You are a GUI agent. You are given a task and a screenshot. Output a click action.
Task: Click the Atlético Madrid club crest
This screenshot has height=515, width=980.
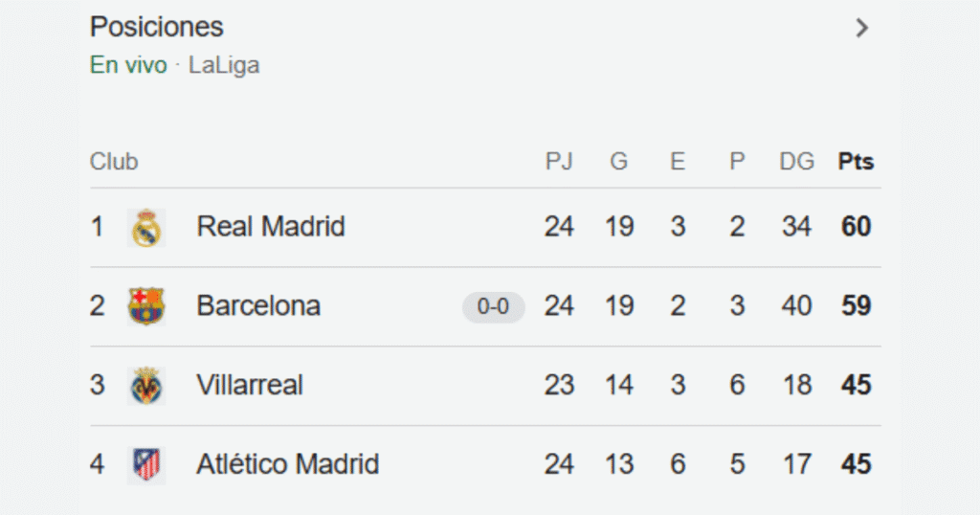[146, 464]
